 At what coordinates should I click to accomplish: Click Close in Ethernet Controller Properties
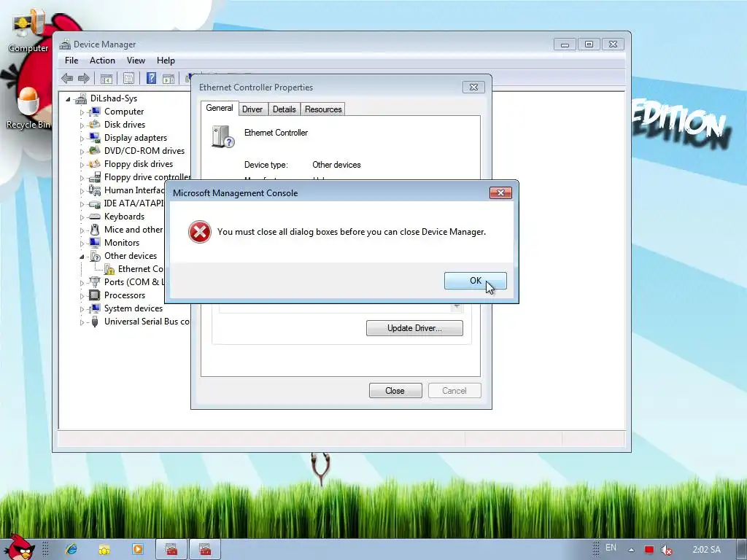pyautogui.click(x=395, y=391)
